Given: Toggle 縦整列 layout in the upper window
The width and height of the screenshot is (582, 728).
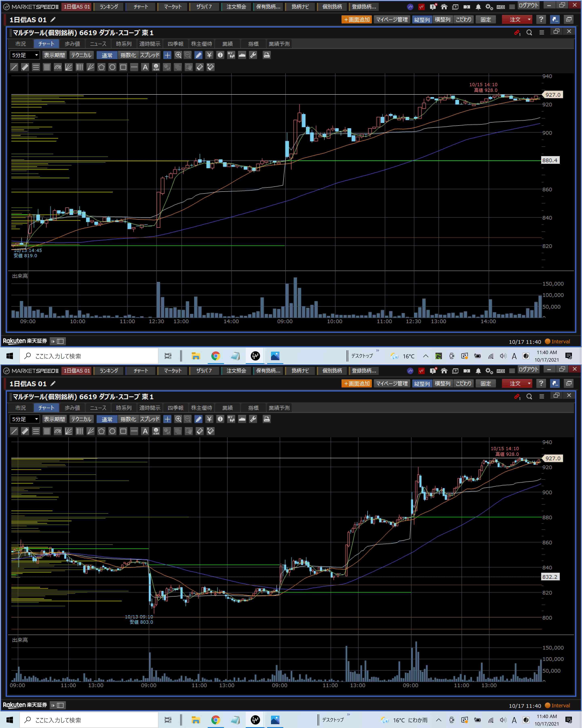Looking at the screenshot, I should point(422,20).
